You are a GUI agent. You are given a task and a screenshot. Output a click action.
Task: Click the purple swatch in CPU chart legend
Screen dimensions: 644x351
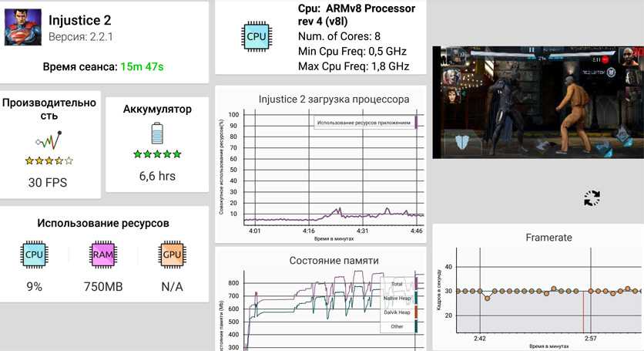coord(416,122)
